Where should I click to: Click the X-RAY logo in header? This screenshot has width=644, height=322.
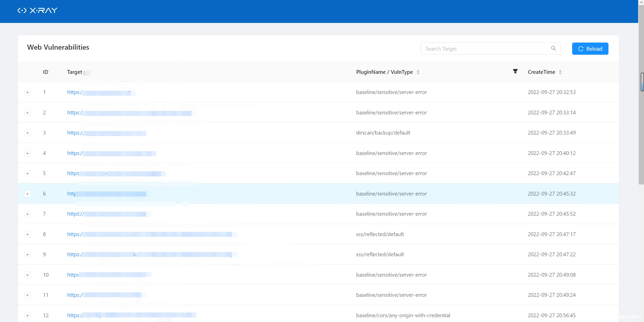pos(37,11)
